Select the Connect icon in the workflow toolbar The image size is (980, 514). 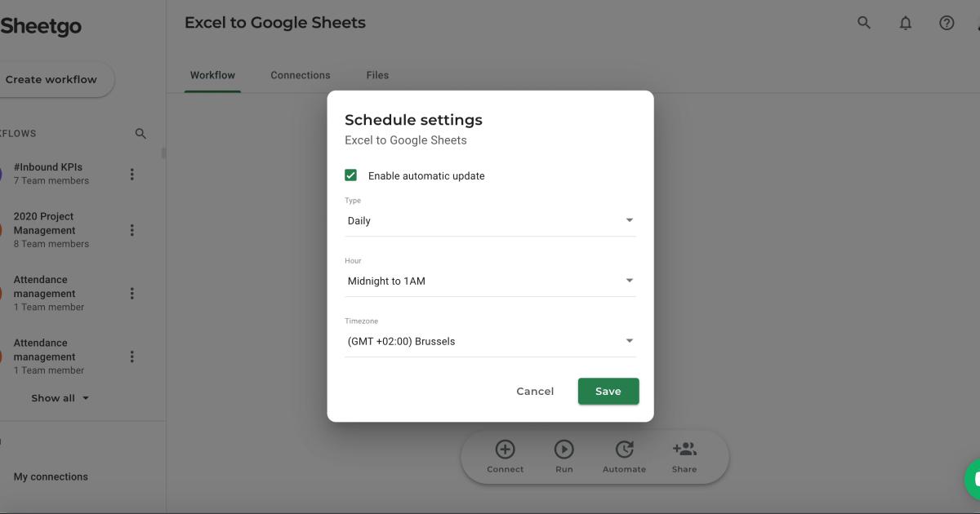tap(505, 450)
